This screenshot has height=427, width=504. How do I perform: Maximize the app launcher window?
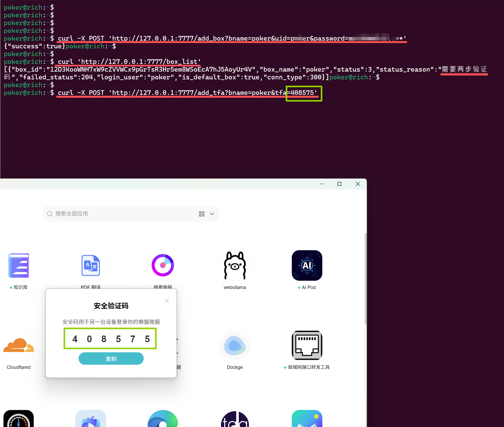point(340,184)
